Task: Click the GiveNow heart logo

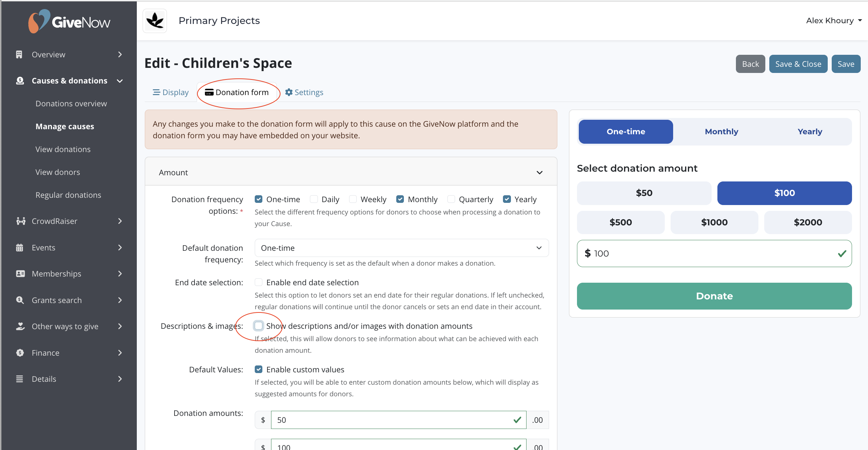Action: pyautogui.click(x=38, y=21)
